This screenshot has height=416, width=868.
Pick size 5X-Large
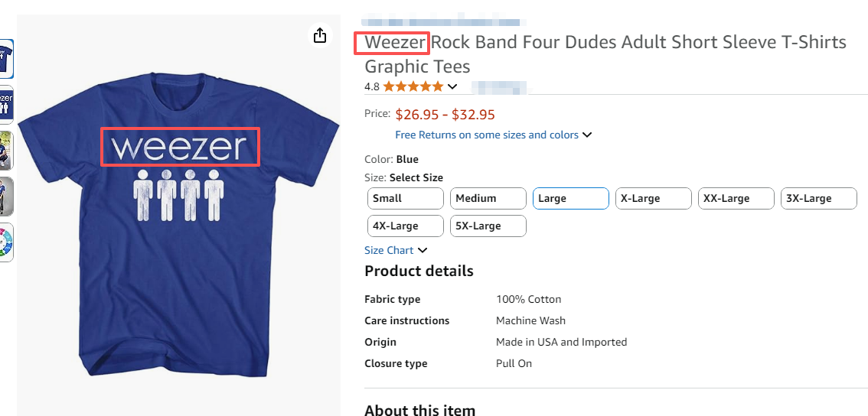coord(488,226)
